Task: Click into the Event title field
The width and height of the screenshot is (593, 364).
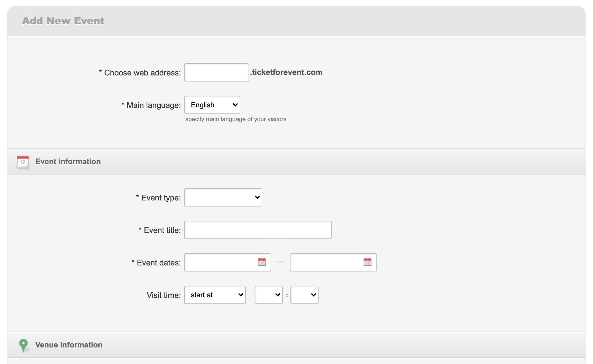Action: tap(258, 230)
